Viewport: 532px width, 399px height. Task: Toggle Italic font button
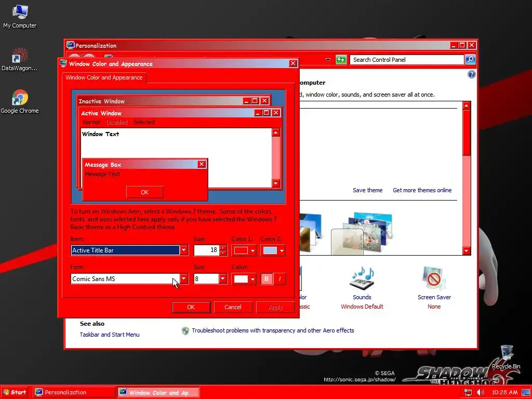pyautogui.click(x=280, y=279)
